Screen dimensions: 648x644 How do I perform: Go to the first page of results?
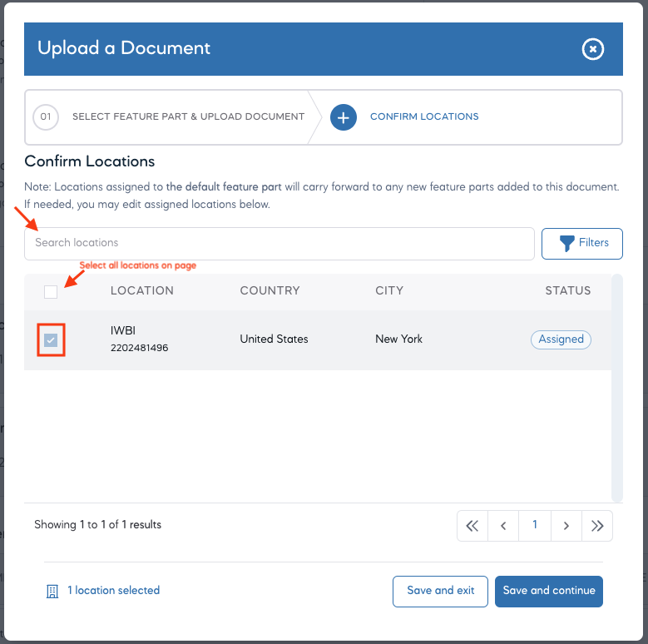click(x=472, y=526)
